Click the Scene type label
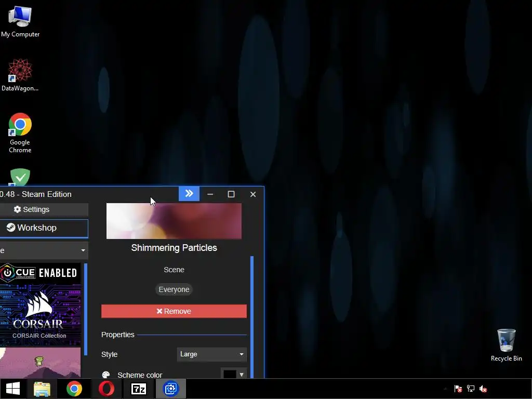The width and height of the screenshot is (532, 399). click(x=174, y=270)
